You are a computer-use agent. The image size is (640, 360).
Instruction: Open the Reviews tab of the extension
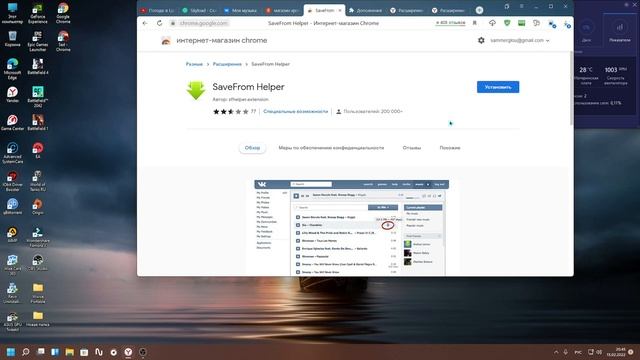tap(411, 148)
